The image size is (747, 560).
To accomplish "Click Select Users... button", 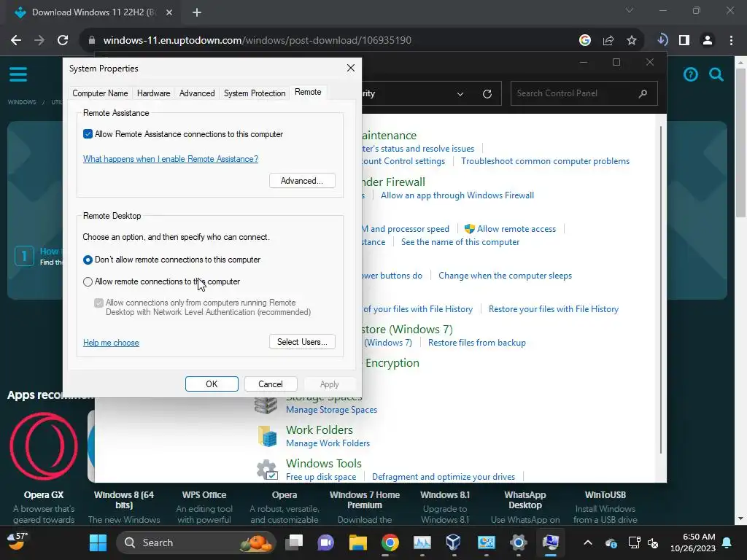I will tap(302, 342).
